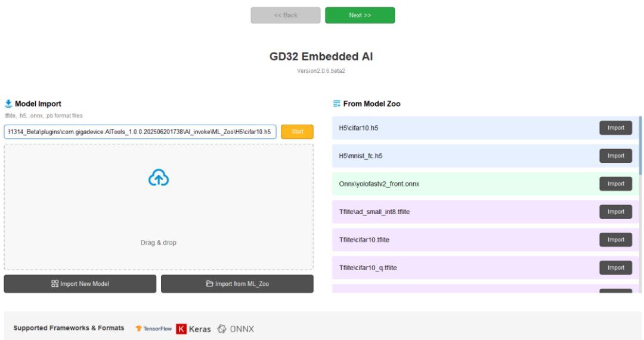Click the ONNX framework logo
The width and height of the screenshot is (644, 340).
236,329
